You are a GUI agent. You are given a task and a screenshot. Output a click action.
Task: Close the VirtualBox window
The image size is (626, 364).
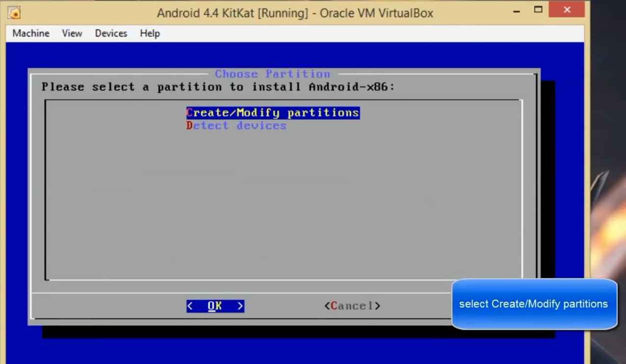click(567, 10)
